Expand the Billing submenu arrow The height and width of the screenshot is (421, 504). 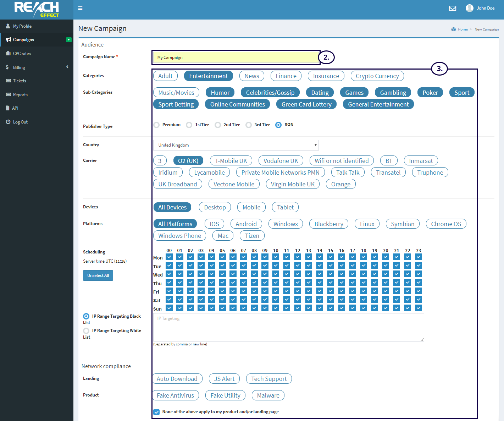click(67, 67)
